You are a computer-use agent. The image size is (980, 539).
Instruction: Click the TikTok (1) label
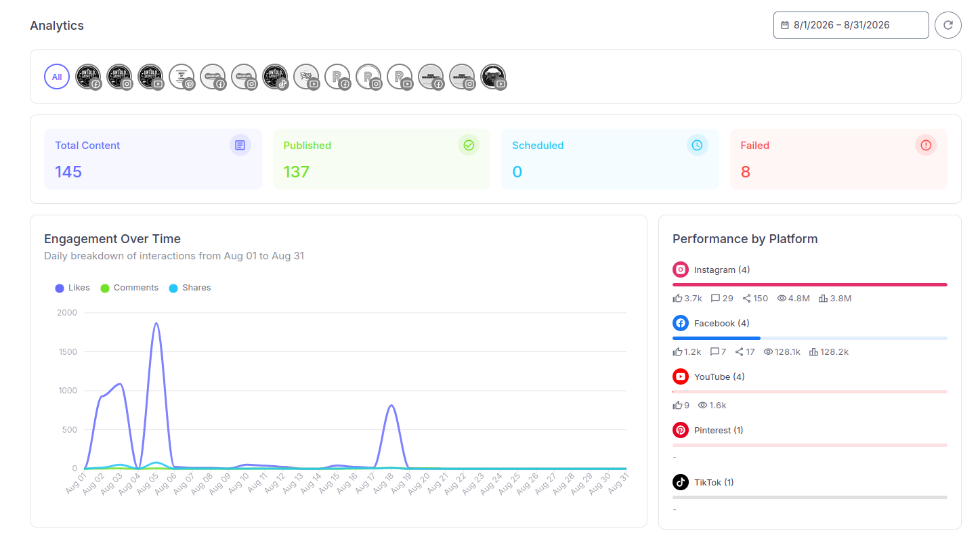[x=714, y=482]
